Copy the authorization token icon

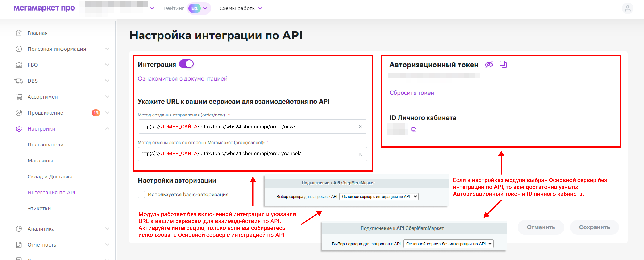pos(503,64)
